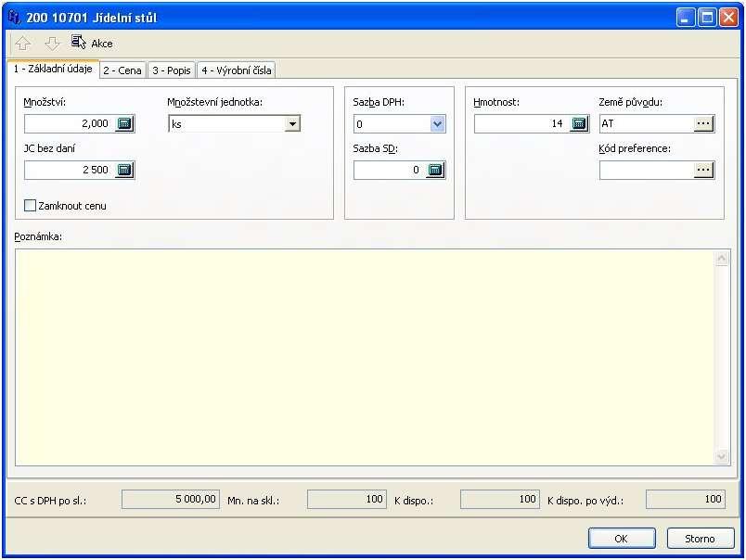Click the CC s DPH po sl. value
Image resolution: width=746 pixels, height=560 pixels.
[171, 499]
